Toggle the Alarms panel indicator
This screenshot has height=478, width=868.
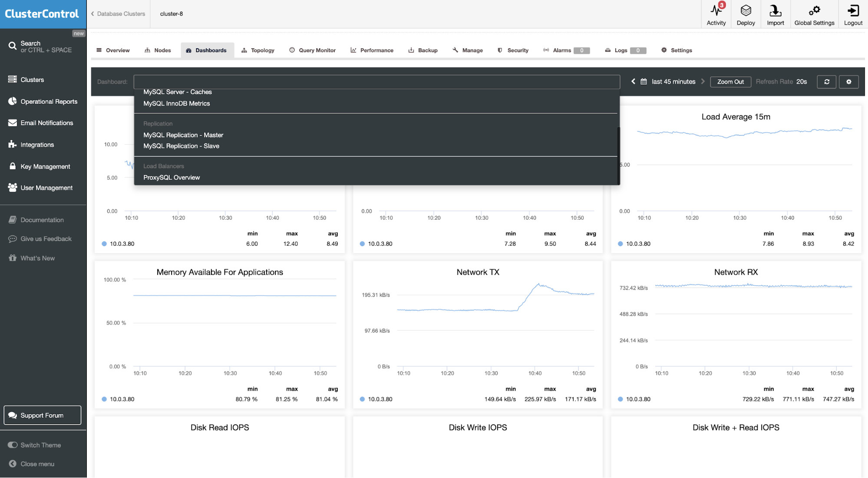(581, 50)
